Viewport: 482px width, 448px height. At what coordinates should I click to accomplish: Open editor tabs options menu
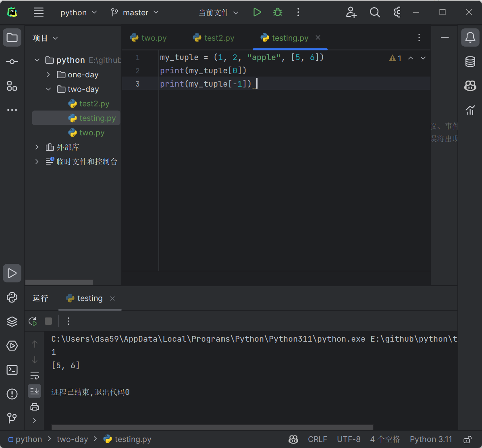coord(419,37)
